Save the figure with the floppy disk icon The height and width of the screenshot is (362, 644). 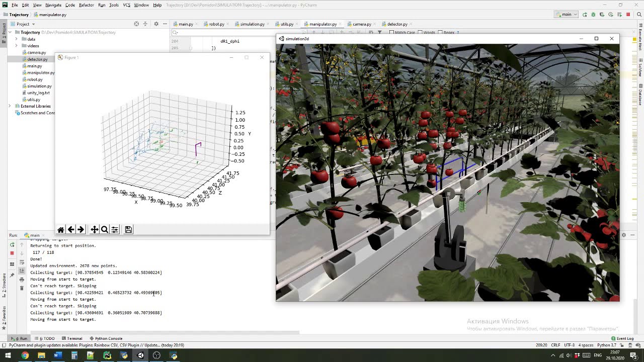[128, 230]
